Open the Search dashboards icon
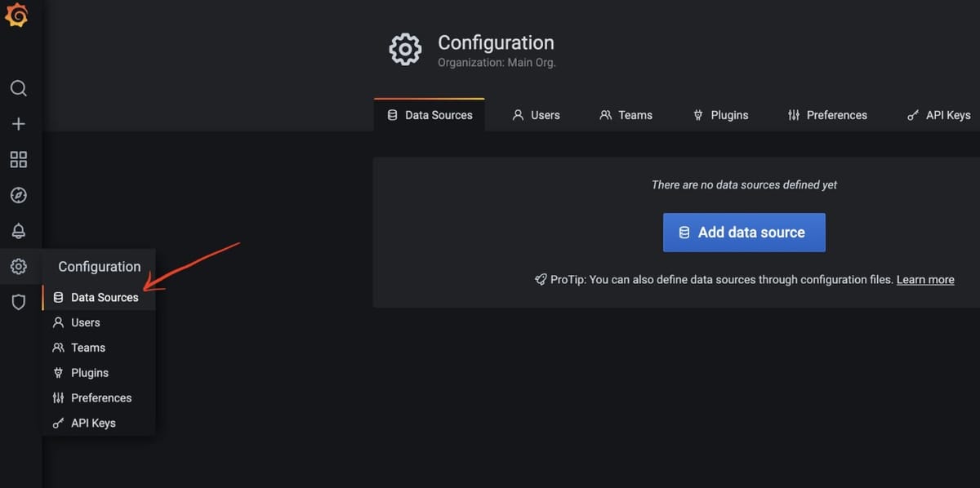The height and width of the screenshot is (488, 980). (x=19, y=88)
